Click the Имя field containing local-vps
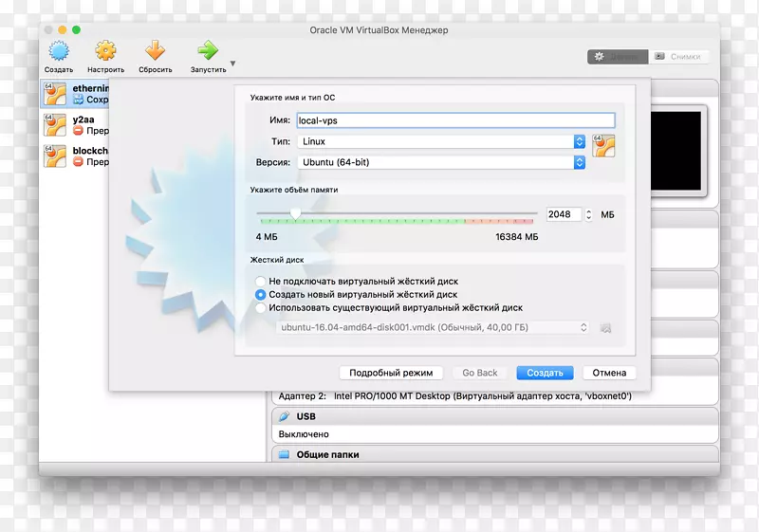Image resolution: width=759 pixels, height=532 pixels. [455, 120]
